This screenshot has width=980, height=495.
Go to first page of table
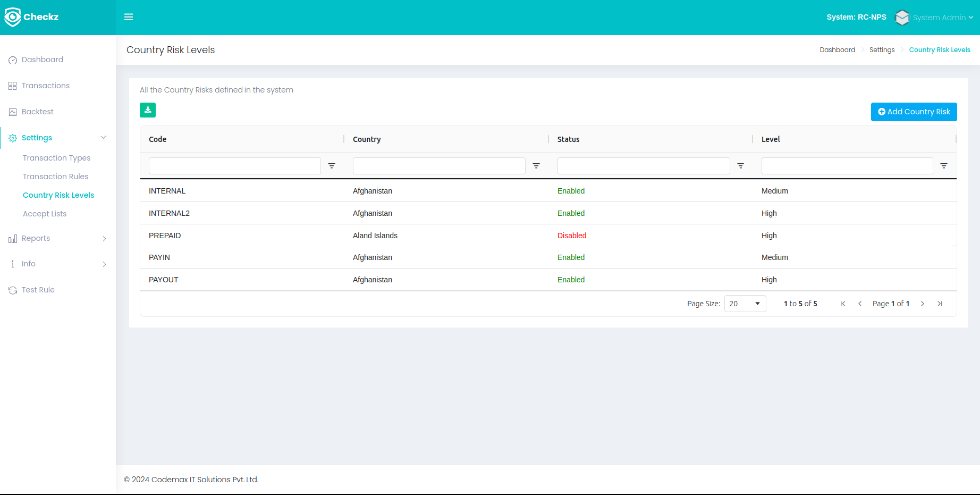click(843, 304)
